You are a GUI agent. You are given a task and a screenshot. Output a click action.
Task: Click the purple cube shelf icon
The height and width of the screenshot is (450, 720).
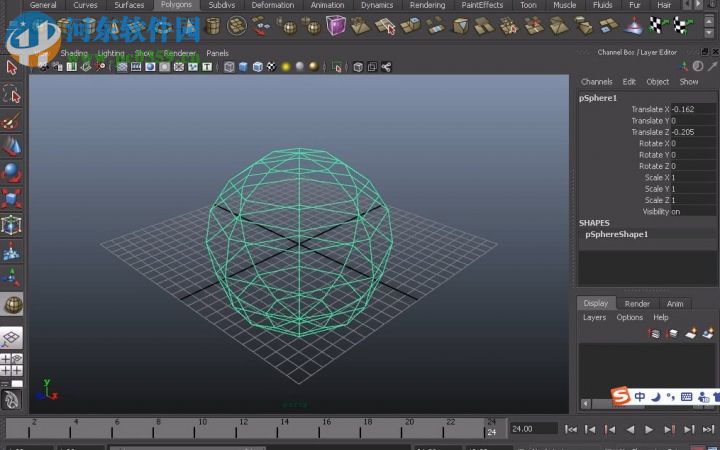(x=336, y=25)
